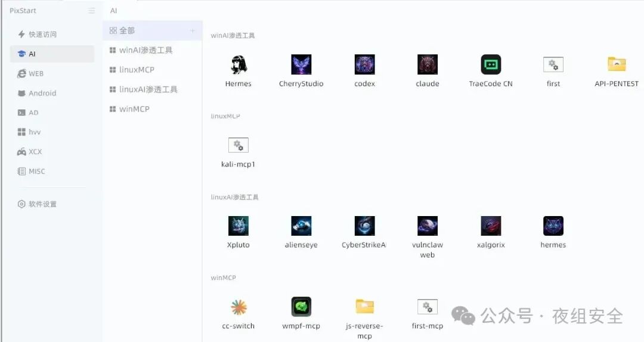644x342 pixels.
Task: Select the linuxAI渗透工具 group in list
Action: coord(153,89)
